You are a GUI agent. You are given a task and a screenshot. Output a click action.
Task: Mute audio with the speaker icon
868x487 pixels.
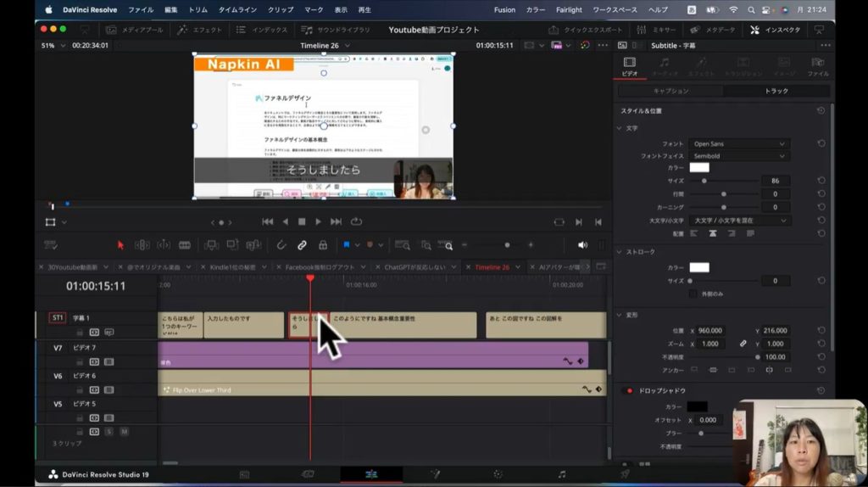[582, 245]
